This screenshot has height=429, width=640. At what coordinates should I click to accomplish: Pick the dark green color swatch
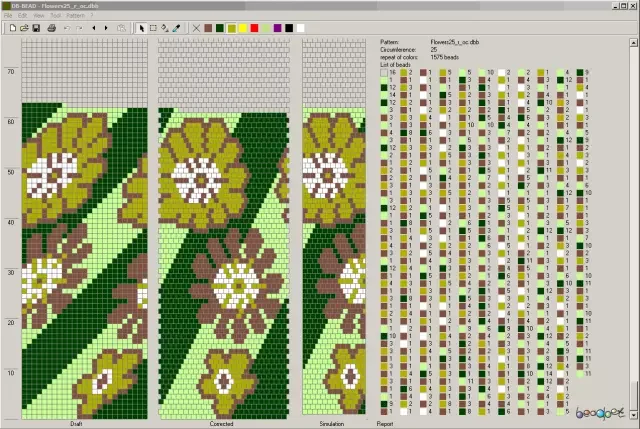click(220, 28)
